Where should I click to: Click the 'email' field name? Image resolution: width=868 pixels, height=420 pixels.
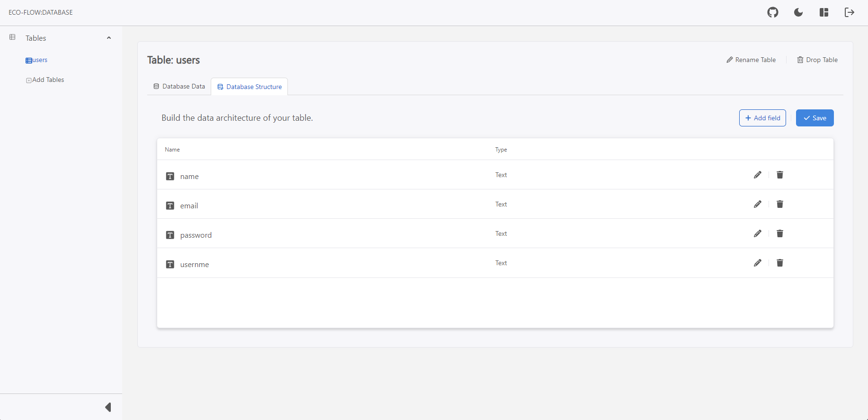[189, 206]
